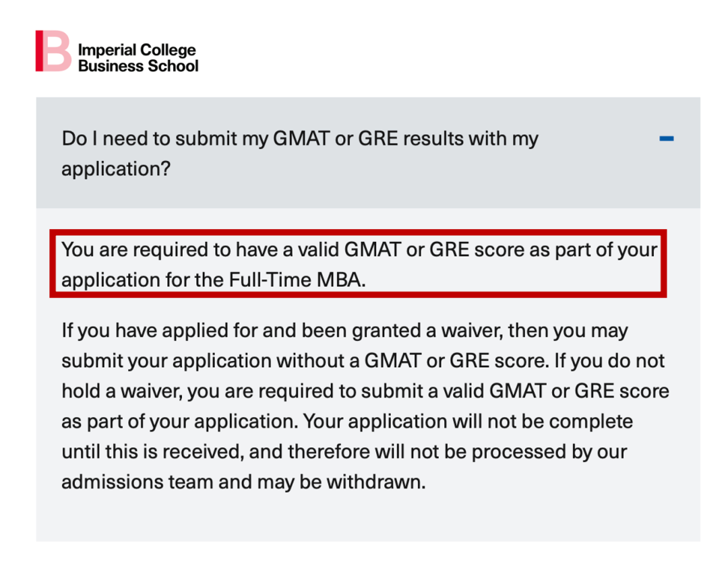Click the GMAT or GRE question heading
Viewport: 728px width, 576px height.
(299, 153)
